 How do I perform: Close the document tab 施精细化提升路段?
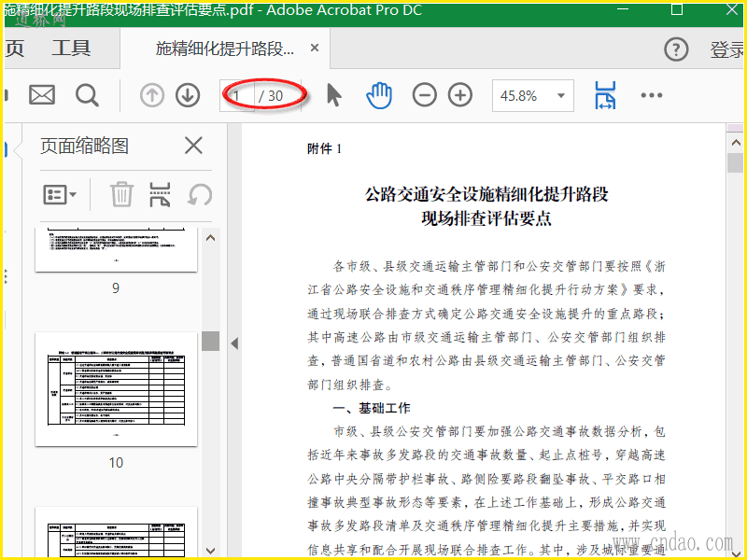pyautogui.click(x=315, y=48)
